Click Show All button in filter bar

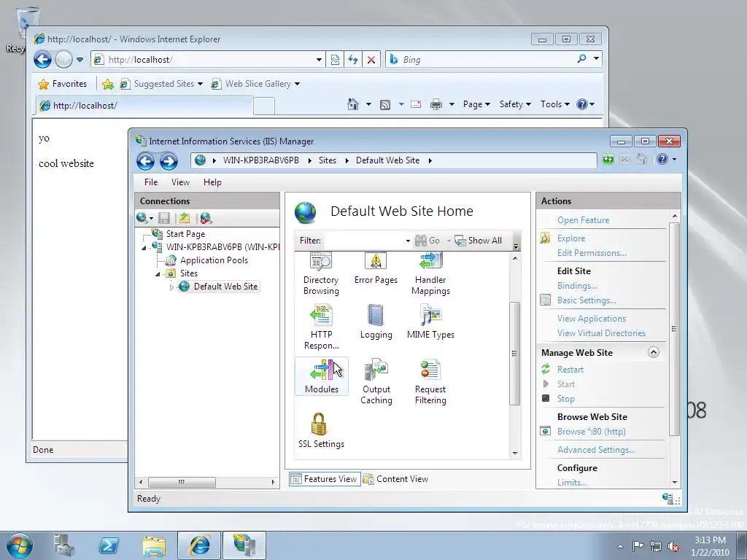coord(479,241)
